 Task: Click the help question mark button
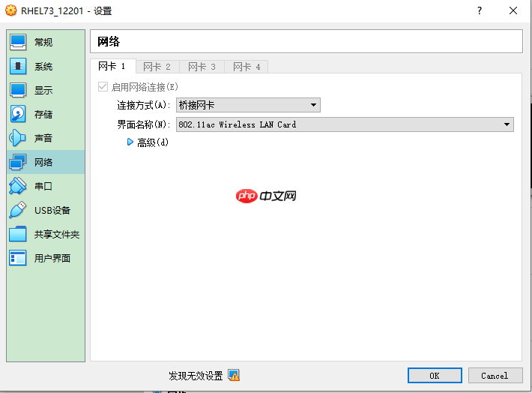(480, 10)
